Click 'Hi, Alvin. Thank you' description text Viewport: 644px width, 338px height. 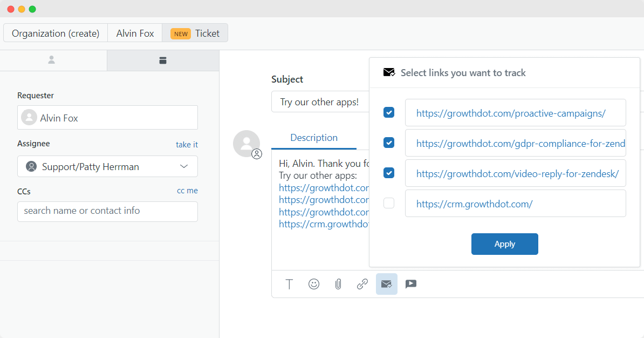coord(324,164)
